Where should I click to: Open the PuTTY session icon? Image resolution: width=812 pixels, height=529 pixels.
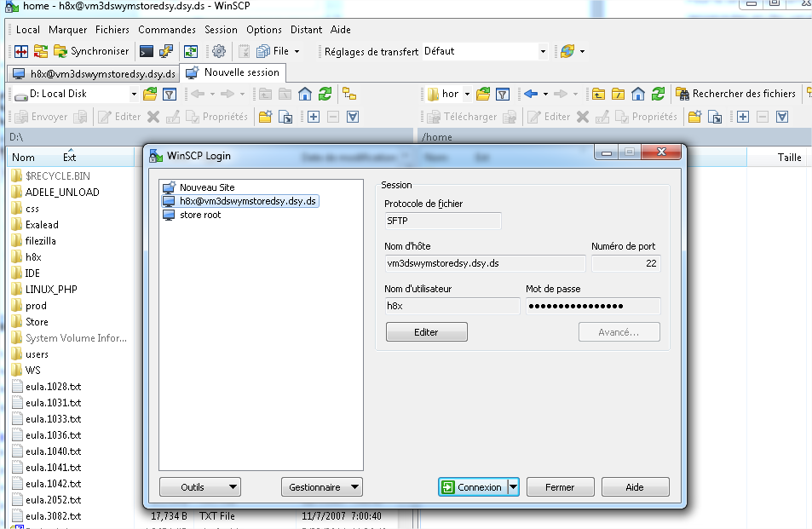165,51
